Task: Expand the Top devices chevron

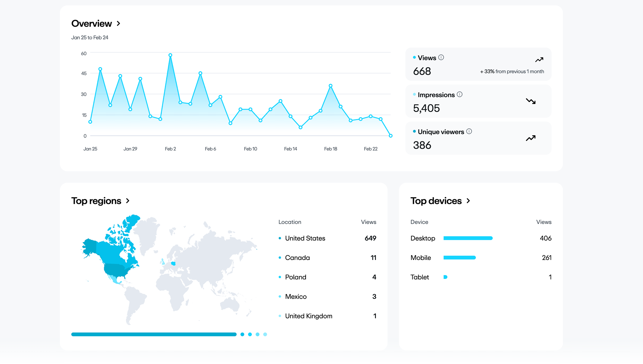Action: [x=468, y=201]
